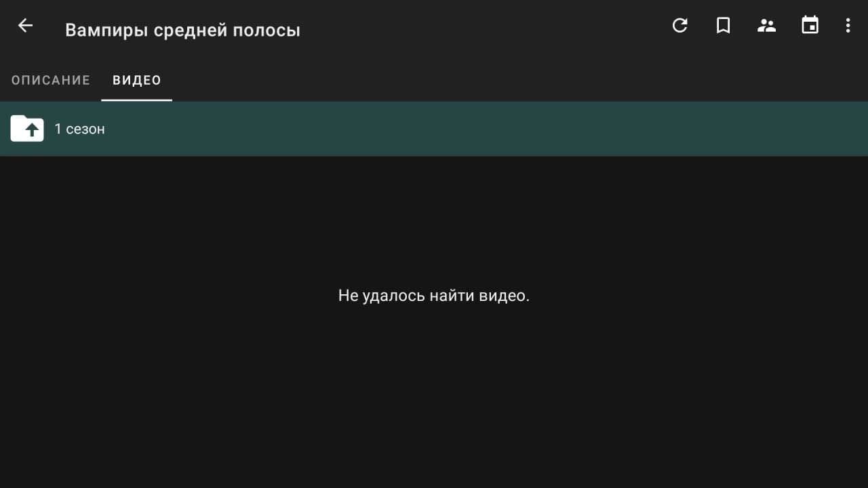Open the calendar schedule icon
This screenshot has height=488, width=868.
[810, 26]
